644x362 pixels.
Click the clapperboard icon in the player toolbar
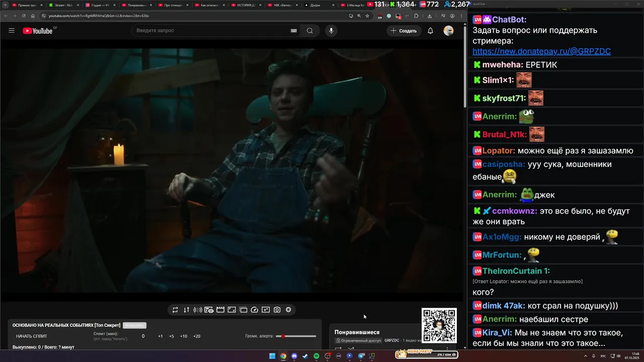pyautogui.click(x=220, y=310)
